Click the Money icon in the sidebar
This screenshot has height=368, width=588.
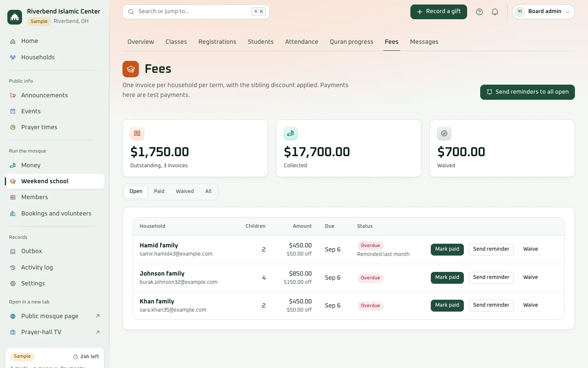pyautogui.click(x=13, y=166)
